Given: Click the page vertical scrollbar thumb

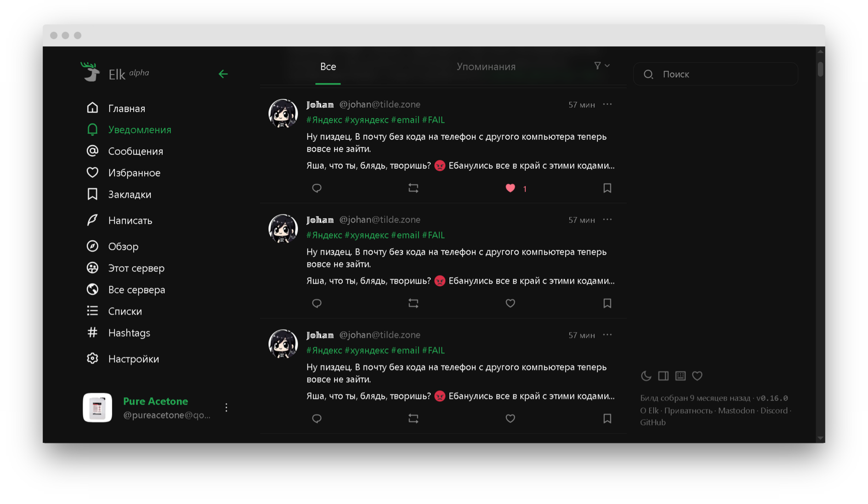Looking at the screenshot, I should pos(820,69).
